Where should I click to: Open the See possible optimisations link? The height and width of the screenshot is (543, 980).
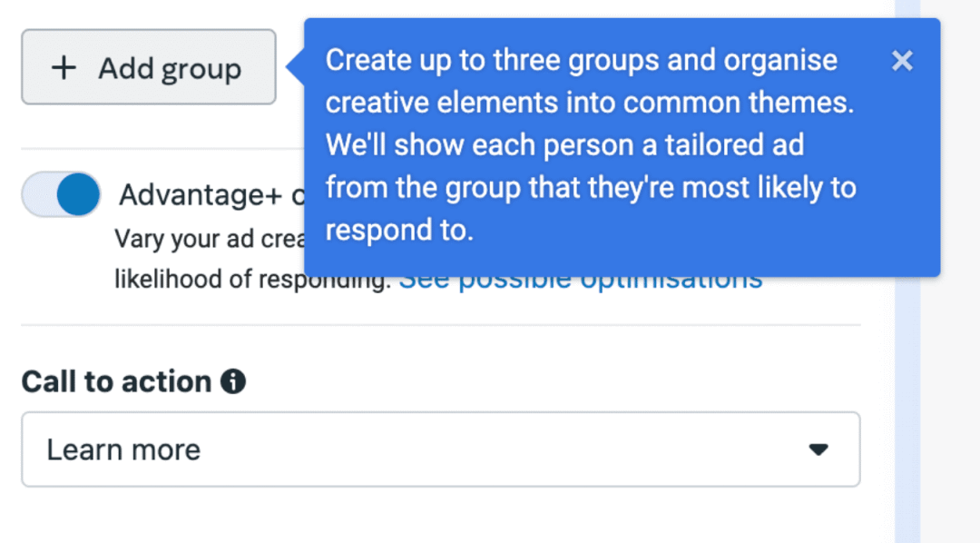[x=581, y=281]
